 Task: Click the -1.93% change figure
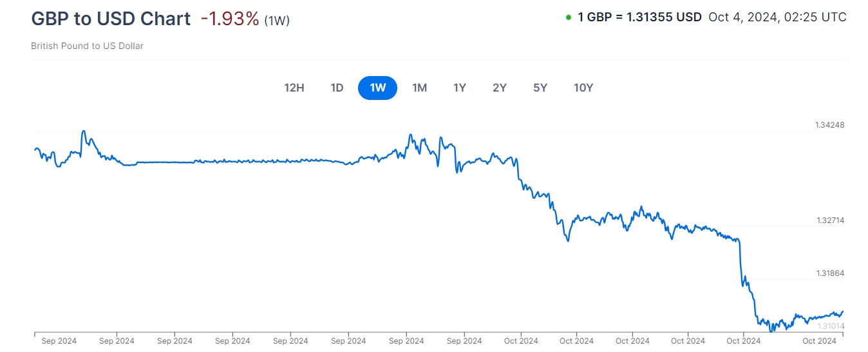(x=229, y=19)
